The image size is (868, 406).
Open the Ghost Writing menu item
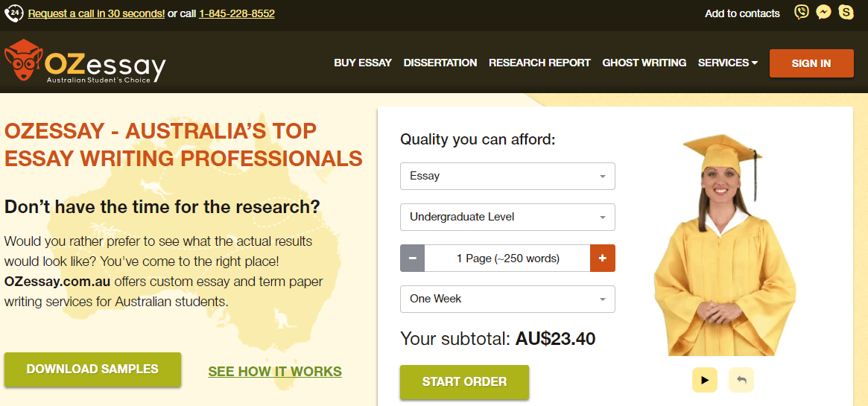point(644,63)
